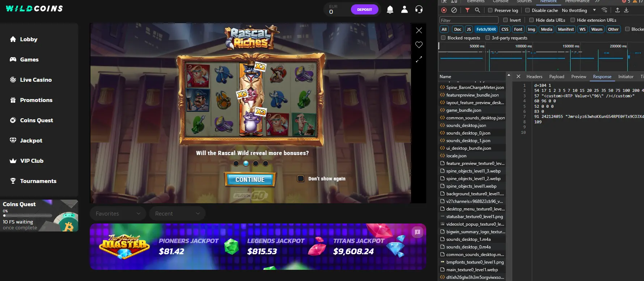This screenshot has width=644, height=281.
Task: Expand the game to fullscreen
Action: [x=419, y=59]
